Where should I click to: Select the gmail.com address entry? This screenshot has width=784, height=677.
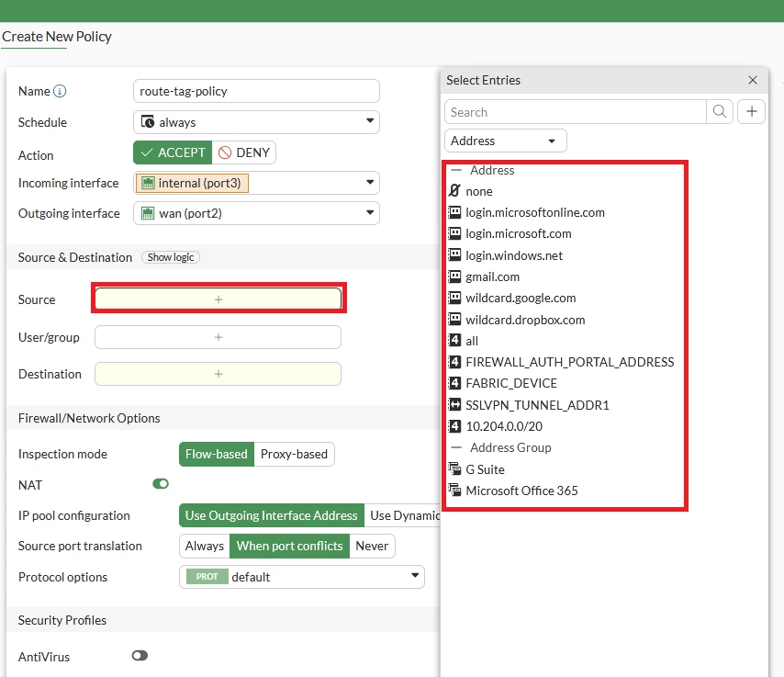tap(492, 276)
